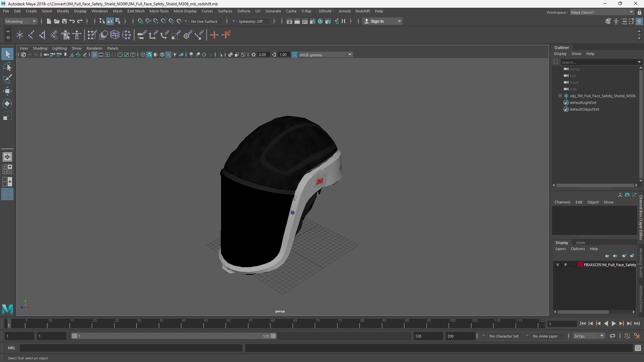Screen dimensions: 644x362
Task: Open the Workspace Maya Classic dropdown
Action: pyautogui.click(x=602, y=12)
